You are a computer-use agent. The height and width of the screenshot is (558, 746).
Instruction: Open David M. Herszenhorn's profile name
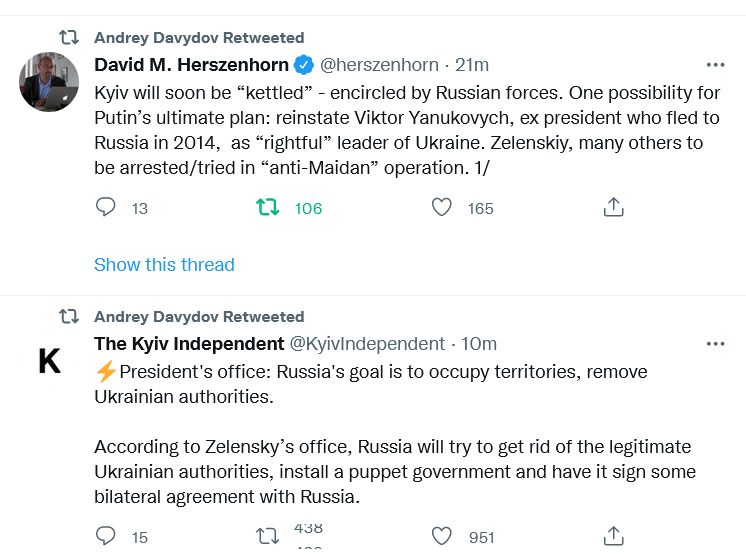pos(191,65)
